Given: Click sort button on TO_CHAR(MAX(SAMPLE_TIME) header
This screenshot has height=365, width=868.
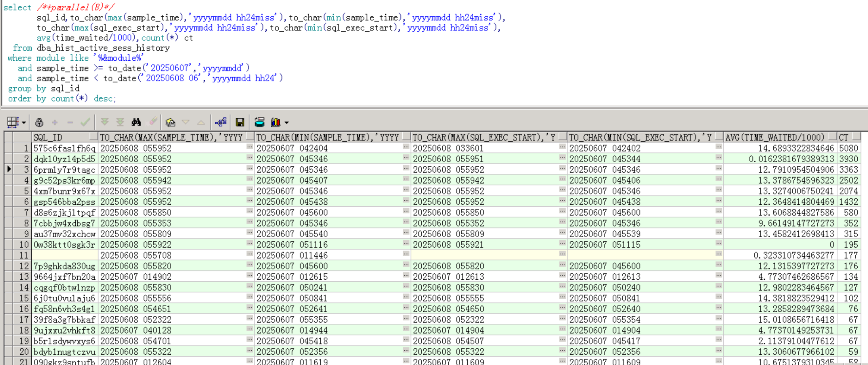Looking at the screenshot, I should click(250, 137).
